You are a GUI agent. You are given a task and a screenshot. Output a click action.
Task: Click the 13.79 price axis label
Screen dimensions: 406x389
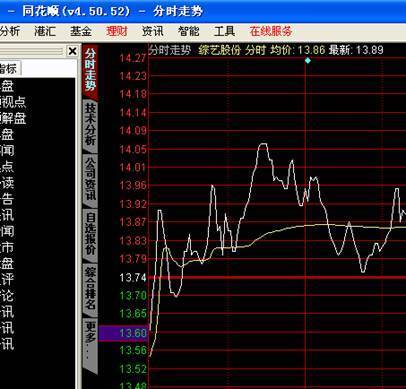pyautogui.click(x=133, y=259)
